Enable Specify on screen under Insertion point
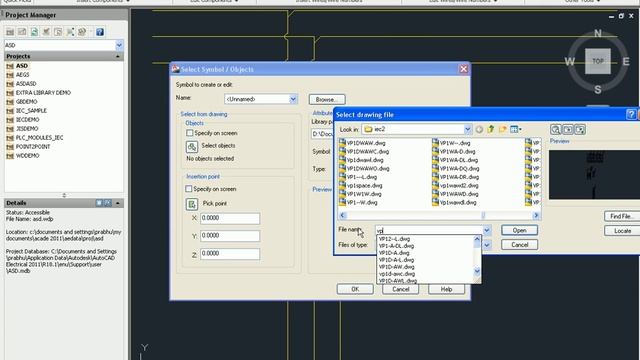The width and height of the screenshot is (640, 360). coord(189,189)
